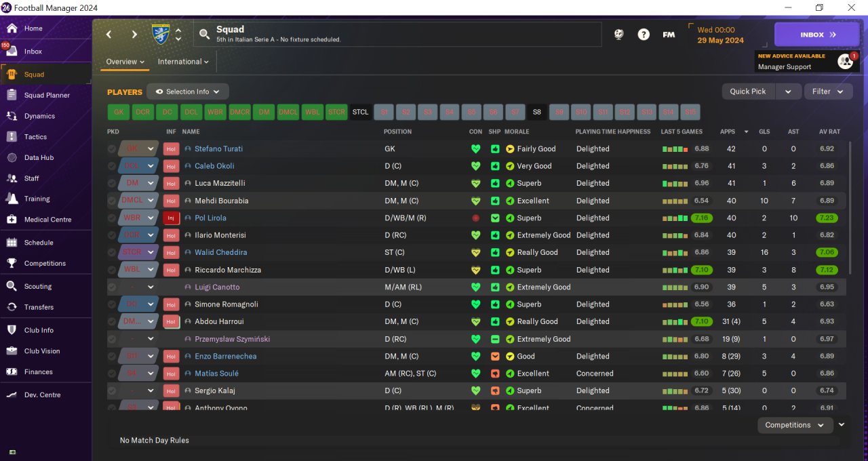Click Abdou Harroui last 5 games bar
868x461 pixels.
click(675, 322)
